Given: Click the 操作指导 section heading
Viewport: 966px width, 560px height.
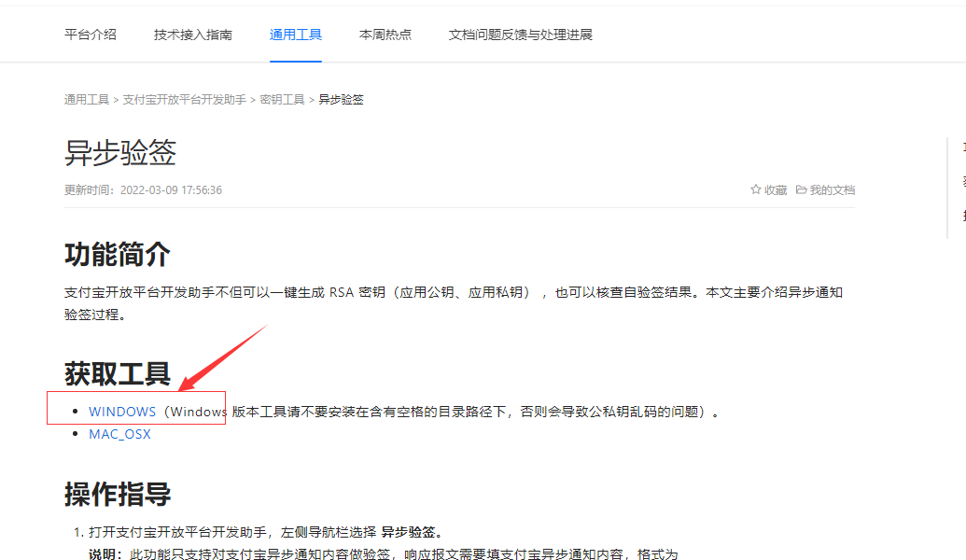Looking at the screenshot, I should (x=117, y=494).
